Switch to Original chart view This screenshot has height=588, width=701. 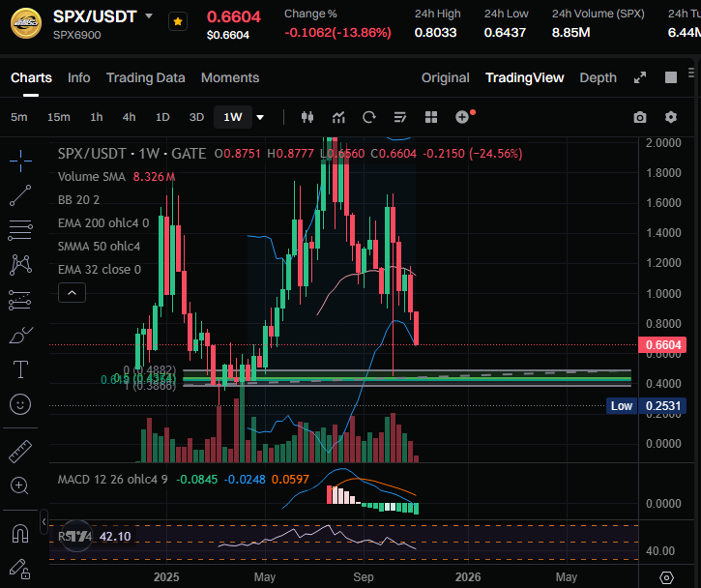(446, 77)
